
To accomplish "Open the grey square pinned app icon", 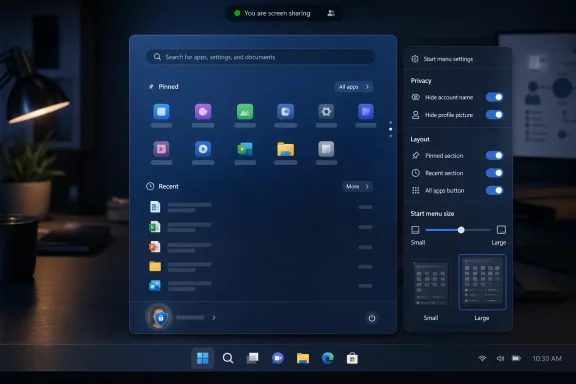I will (326, 149).
